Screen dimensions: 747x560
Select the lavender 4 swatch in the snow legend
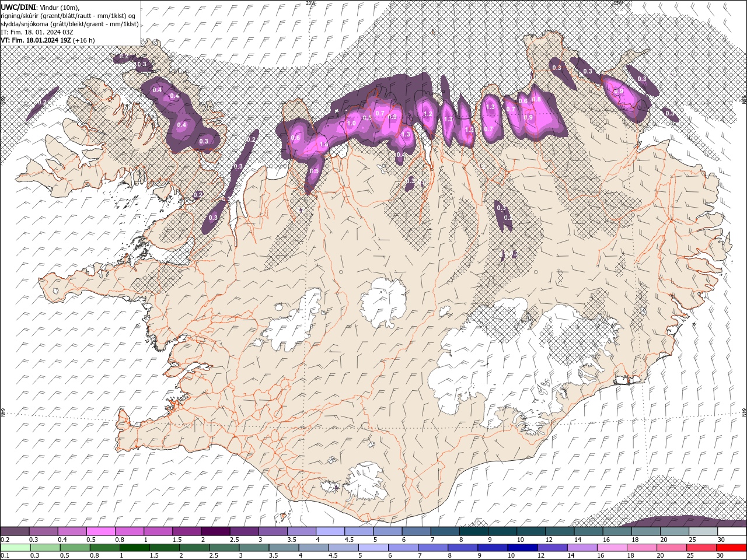[330, 531]
